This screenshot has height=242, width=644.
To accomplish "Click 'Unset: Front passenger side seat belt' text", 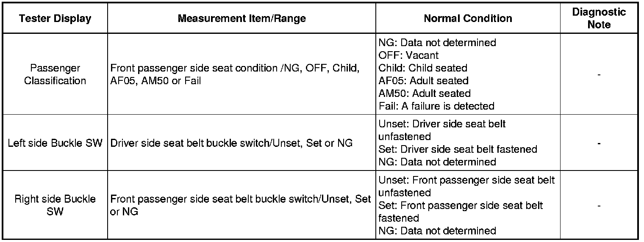I will pyautogui.click(x=466, y=180).
